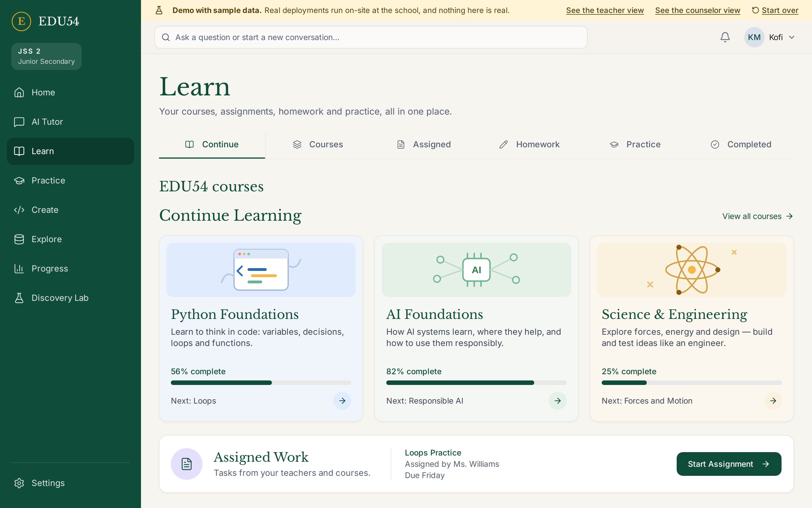Click 'Due Friday' text

point(424,476)
